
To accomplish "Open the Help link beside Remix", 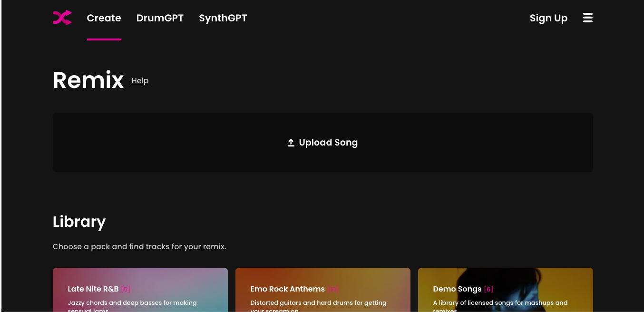I will pyautogui.click(x=140, y=81).
